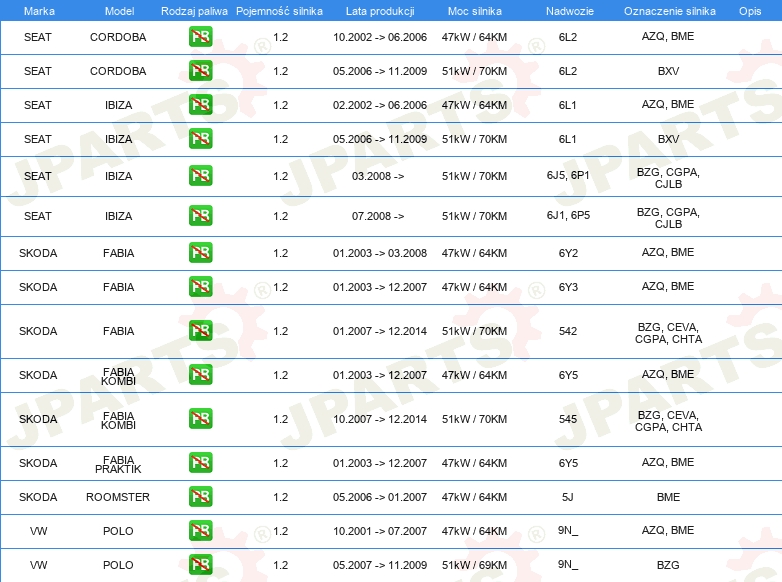Click the date range 01.2003 -> 03.2008
Screen dimensions: 782x582
[380, 253]
